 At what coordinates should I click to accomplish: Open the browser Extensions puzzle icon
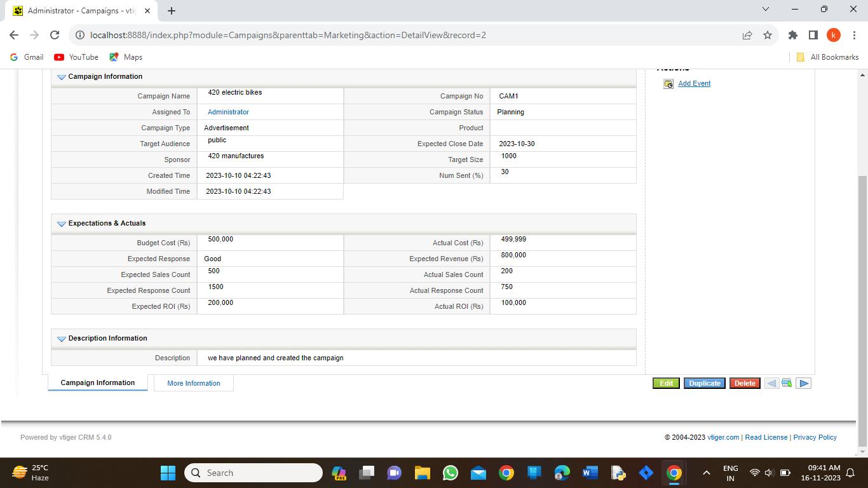coord(792,35)
